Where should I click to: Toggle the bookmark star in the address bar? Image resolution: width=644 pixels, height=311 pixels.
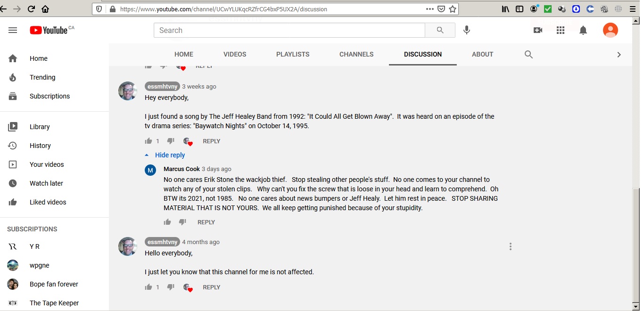453,9
